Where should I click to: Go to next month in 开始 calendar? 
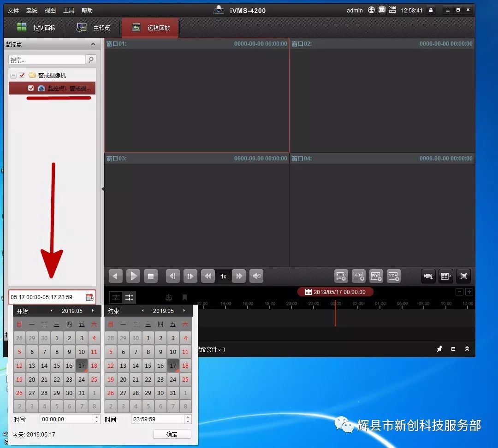point(93,311)
